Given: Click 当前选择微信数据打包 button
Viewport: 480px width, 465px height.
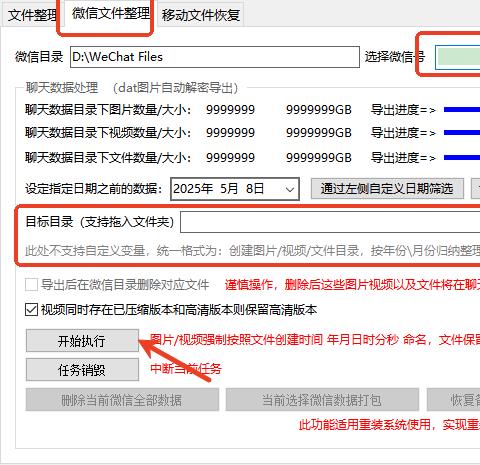Looking at the screenshot, I should click(322, 399).
